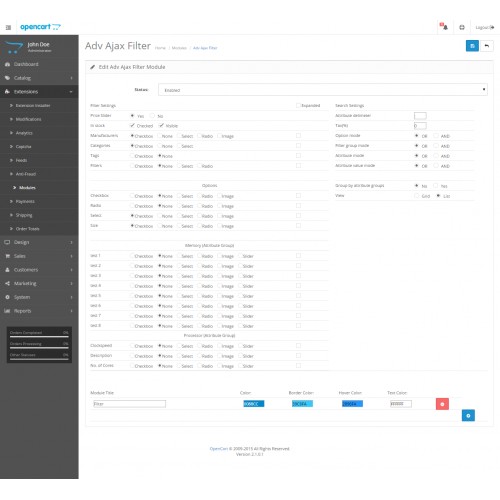The width and height of the screenshot is (500, 500).
Task: Click the Border Color swatch field
Action: (302, 404)
